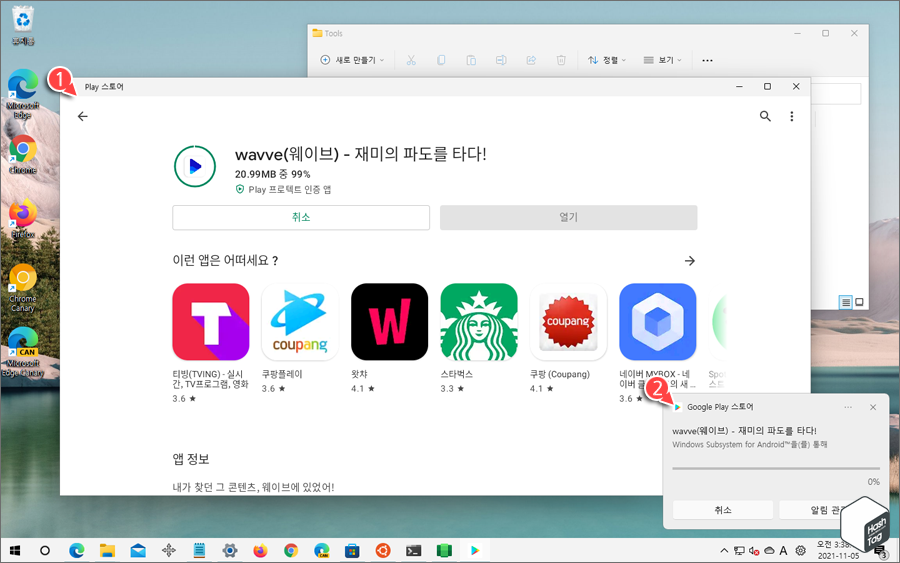Open the Watcha app thumbnail
The width and height of the screenshot is (900, 563).
point(389,322)
